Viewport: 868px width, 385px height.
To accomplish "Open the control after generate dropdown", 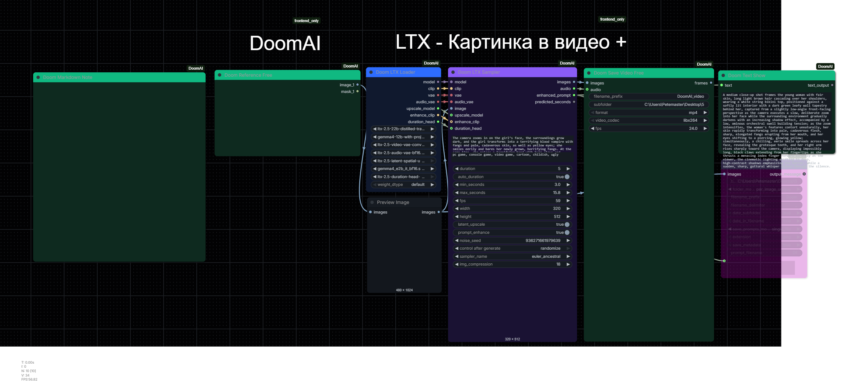I will (x=512, y=248).
